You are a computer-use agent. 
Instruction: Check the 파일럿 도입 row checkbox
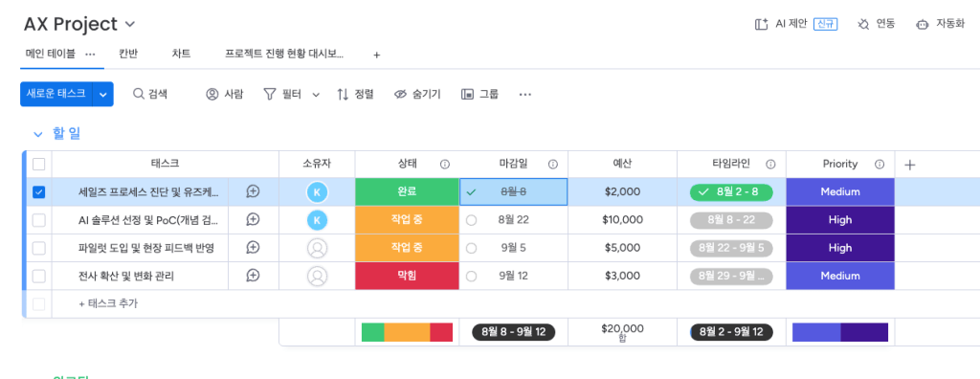(x=38, y=248)
